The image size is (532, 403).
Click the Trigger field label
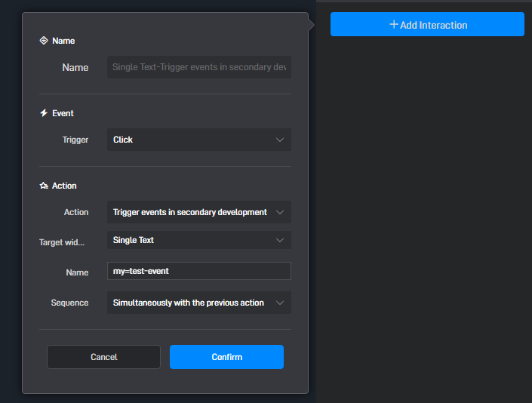75,140
